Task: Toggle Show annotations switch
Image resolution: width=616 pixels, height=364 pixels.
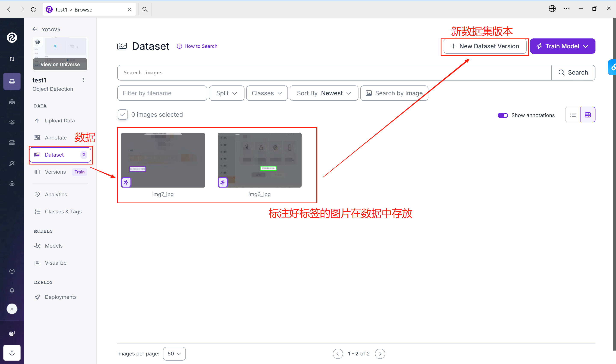Action: tap(503, 115)
